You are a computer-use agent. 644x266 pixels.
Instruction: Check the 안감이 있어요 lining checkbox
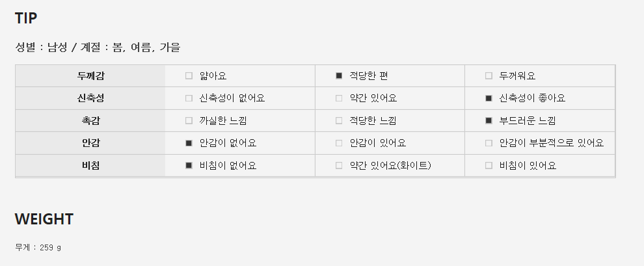339,143
